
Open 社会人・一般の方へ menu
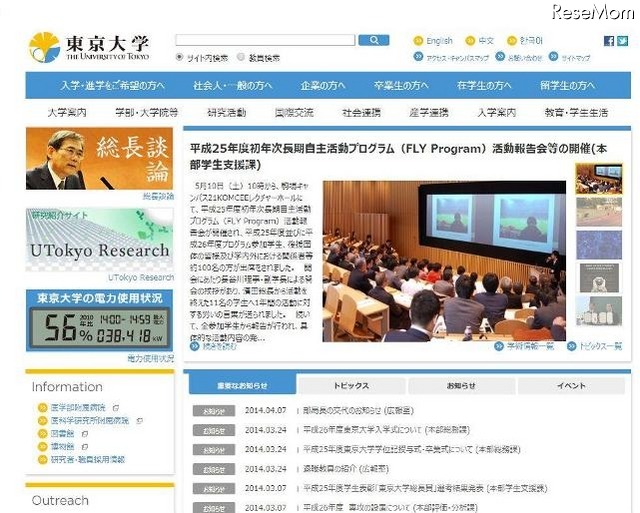point(233,86)
